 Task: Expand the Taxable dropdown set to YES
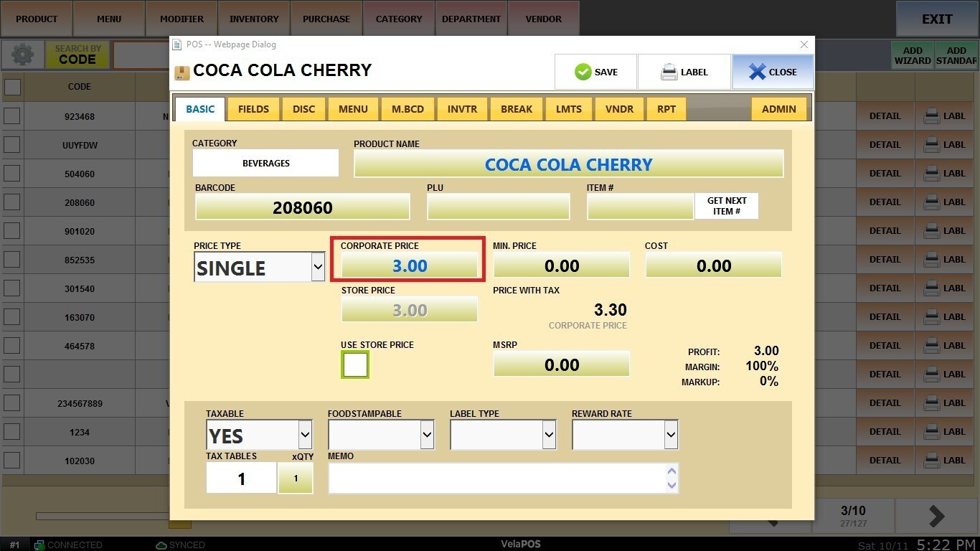(x=259, y=435)
